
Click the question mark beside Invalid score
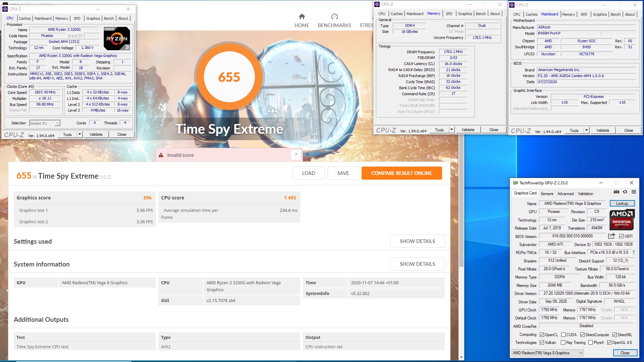[296, 155]
